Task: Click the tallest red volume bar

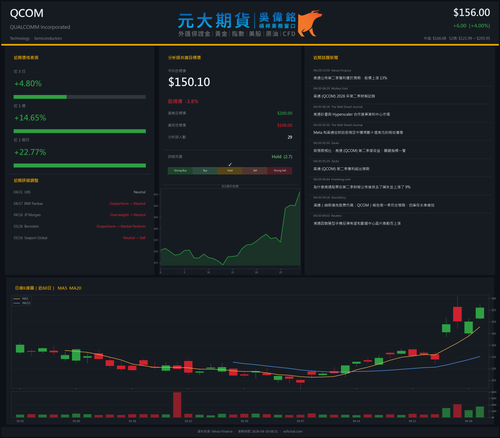Action: pyautogui.click(x=177, y=405)
